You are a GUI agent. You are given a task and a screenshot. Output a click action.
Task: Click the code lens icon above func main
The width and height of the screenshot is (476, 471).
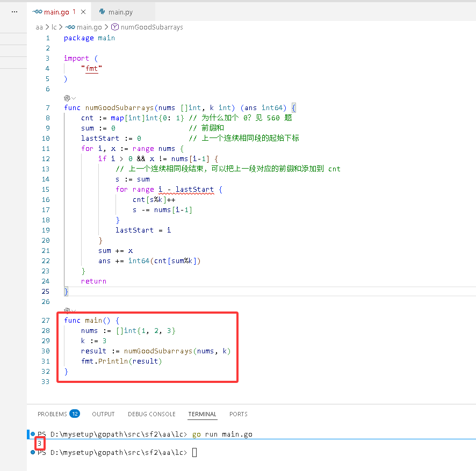(x=67, y=310)
